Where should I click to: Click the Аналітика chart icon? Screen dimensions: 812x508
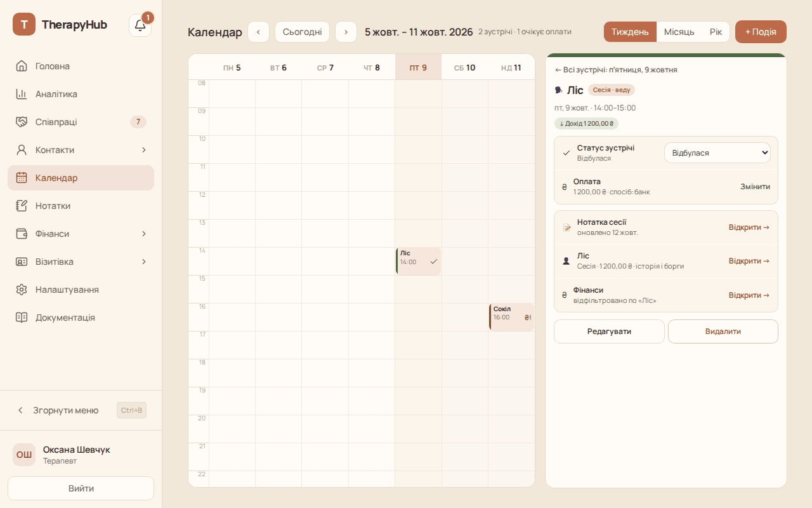click(22, 94)
